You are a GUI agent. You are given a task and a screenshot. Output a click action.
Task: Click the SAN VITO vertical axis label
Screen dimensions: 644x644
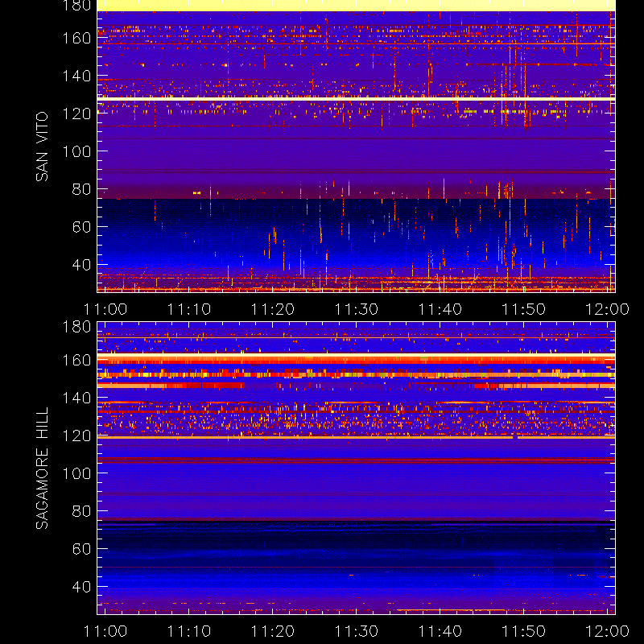(x=42, y=147)
